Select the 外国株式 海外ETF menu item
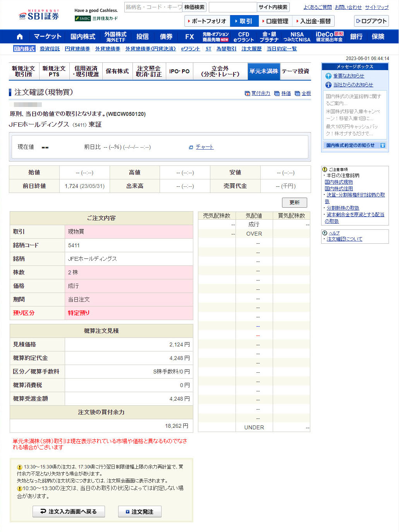399x532 pixels. 115,36
